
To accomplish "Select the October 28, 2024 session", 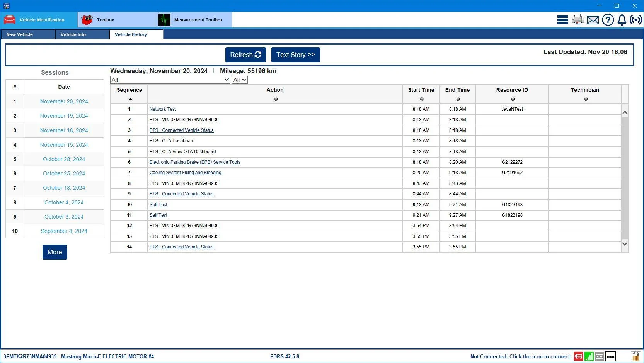I will tap(64, 159).
